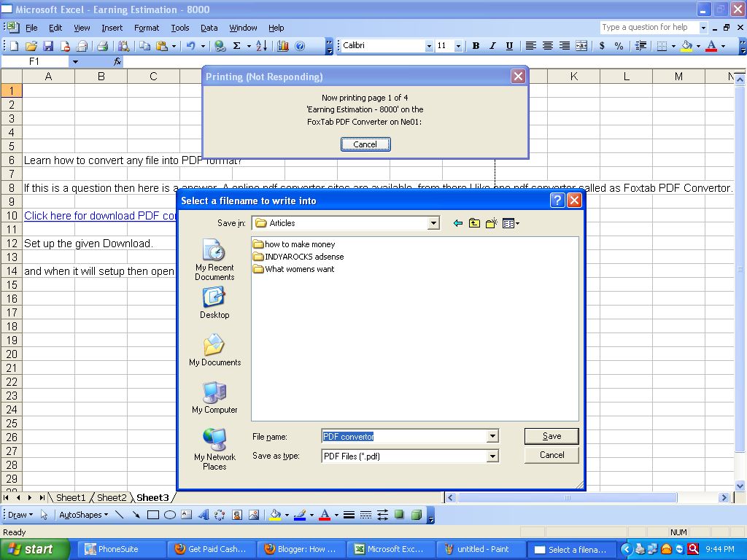Switch to the Sheet2 tab
The image size is (747, 560).
[x=111, y=497]
